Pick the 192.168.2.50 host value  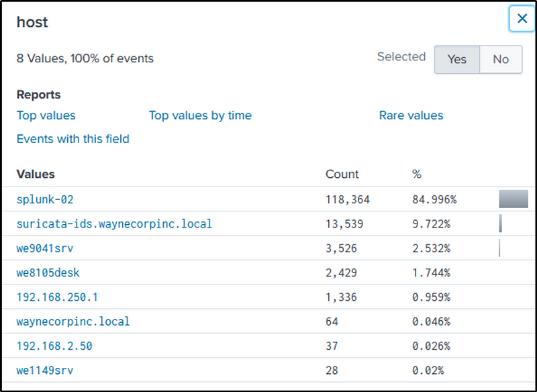pyautogui.click(x=54, y=346)
